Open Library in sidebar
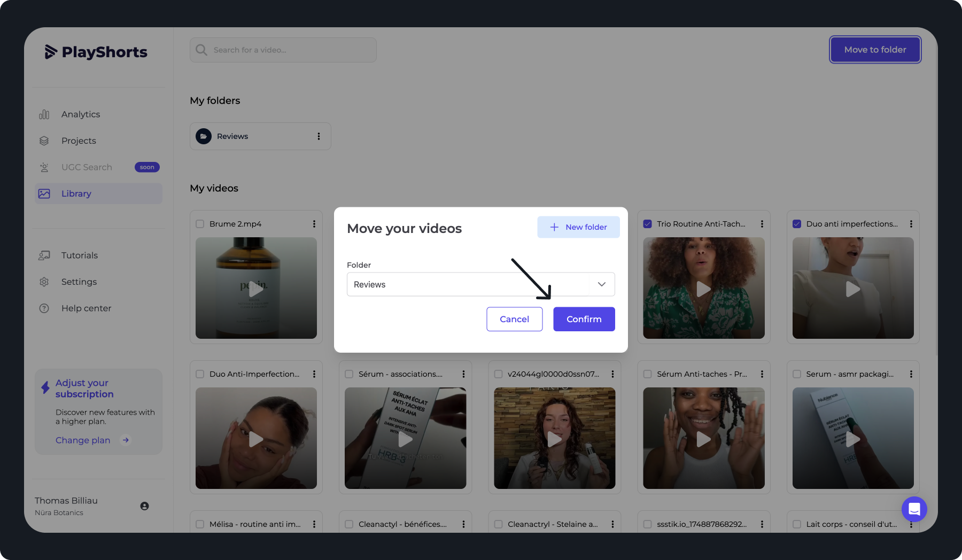 [x=98, y=193]
